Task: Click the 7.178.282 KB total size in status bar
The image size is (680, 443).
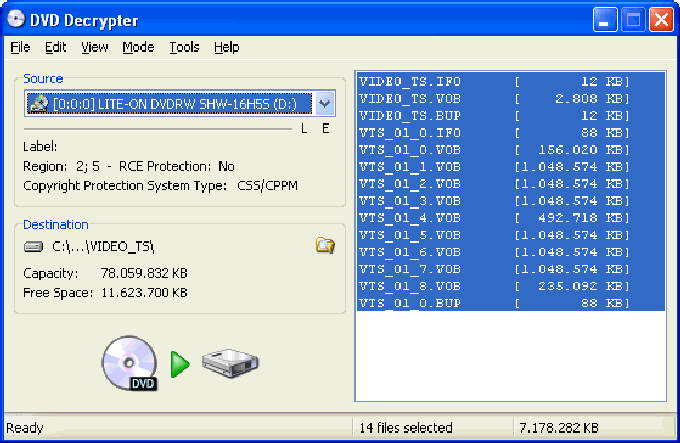Action: [559, 428]
